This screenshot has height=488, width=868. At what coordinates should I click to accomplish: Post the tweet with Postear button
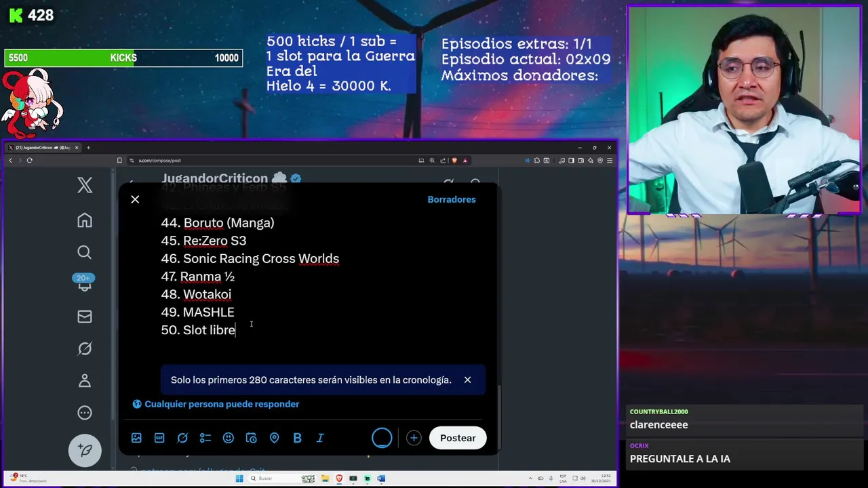tap(458, 438)
